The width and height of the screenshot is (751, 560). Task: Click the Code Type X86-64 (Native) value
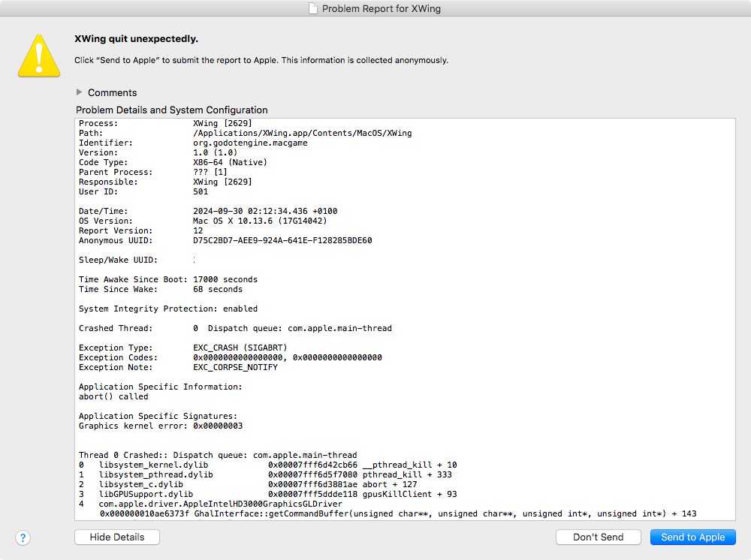(x=231, y=162)
